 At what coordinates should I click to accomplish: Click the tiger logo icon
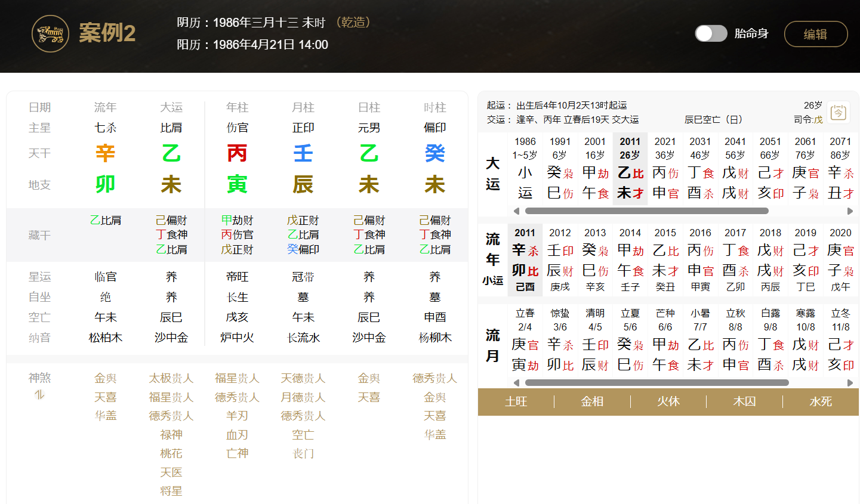[50, 34]
